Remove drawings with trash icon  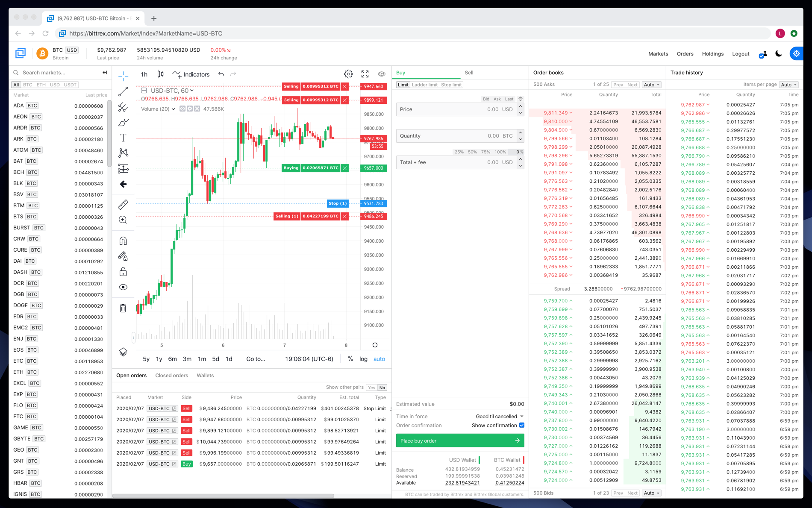coord(123,308)
